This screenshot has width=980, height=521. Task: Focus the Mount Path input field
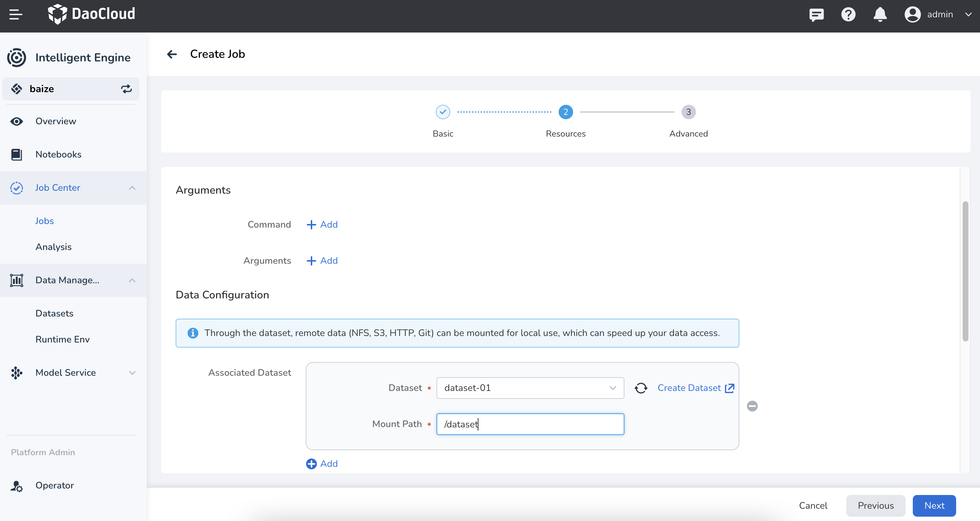(x=530, y=424)
